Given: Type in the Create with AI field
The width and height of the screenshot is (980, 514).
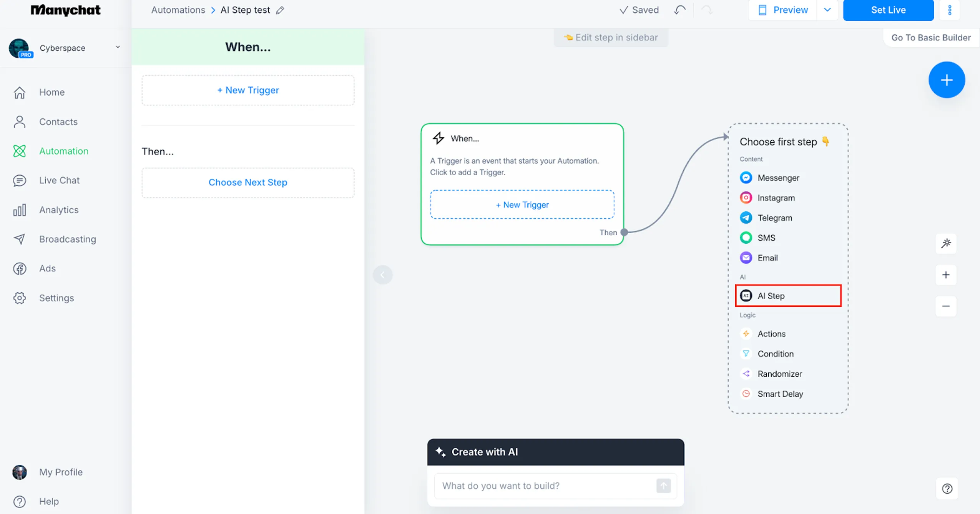Looking at the screenshot, I should pyautogui.click(x=546, y=486).
